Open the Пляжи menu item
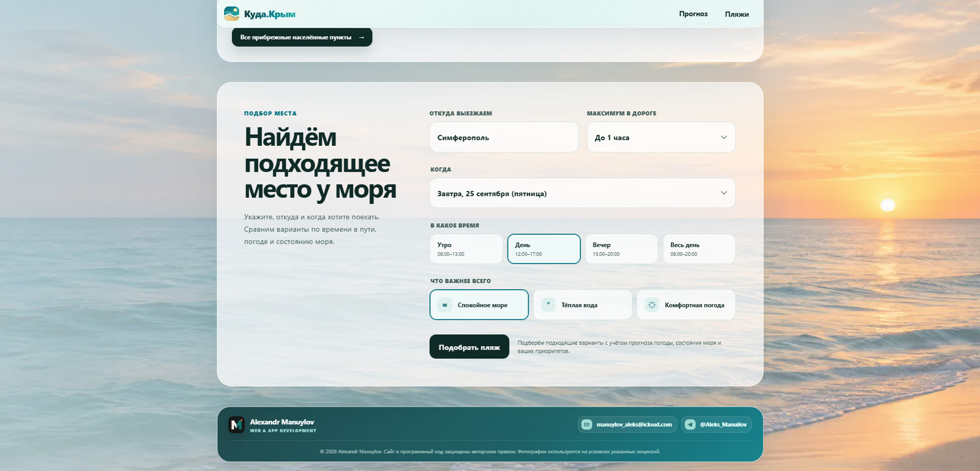Image resolution: width=980 pixels, height=471 pixels. (737, 14)
